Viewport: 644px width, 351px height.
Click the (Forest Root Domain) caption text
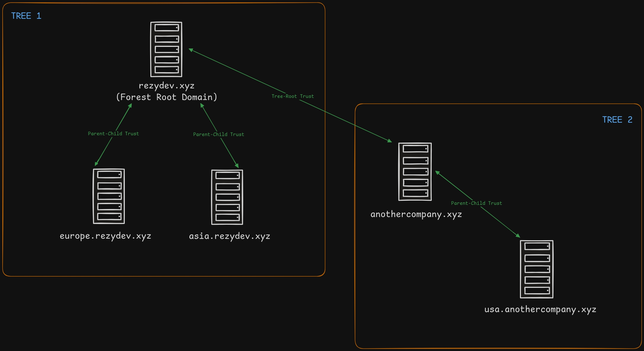(166, 97)
